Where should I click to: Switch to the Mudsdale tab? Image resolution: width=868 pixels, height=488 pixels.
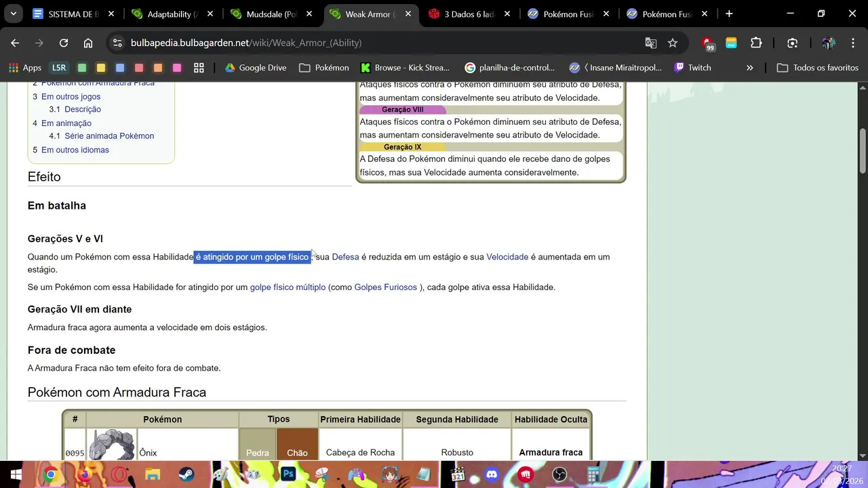(x=273, y=14)
